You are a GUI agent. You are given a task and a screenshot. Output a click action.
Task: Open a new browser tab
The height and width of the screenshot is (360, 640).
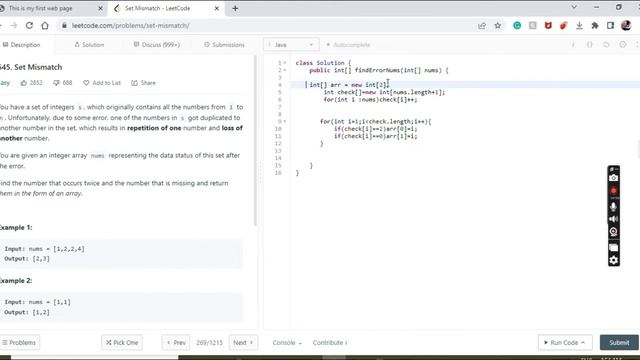(235, 8)
